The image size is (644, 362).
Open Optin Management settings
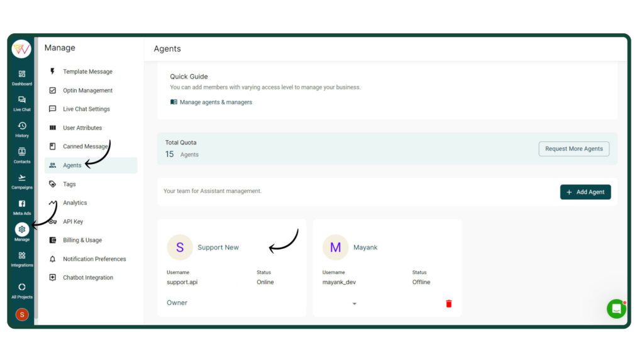87,90
